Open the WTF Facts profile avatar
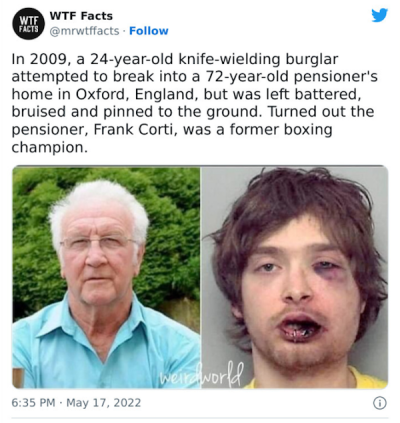Viewport: 400px width, 423px height. tap(29, 23)
